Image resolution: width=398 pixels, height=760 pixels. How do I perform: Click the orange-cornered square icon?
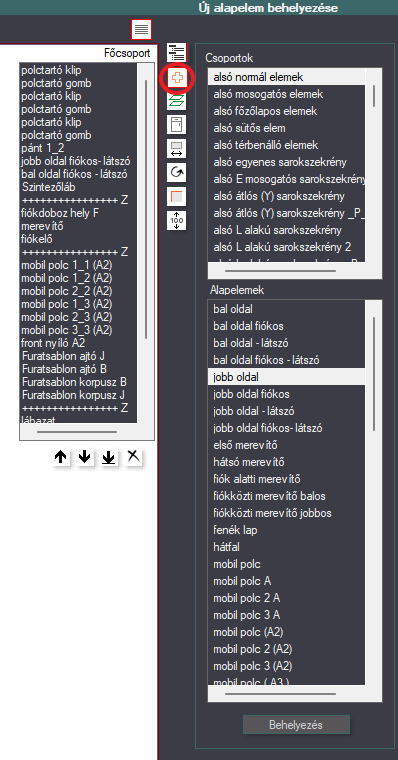pyautogui.click(x=176, y=196)
